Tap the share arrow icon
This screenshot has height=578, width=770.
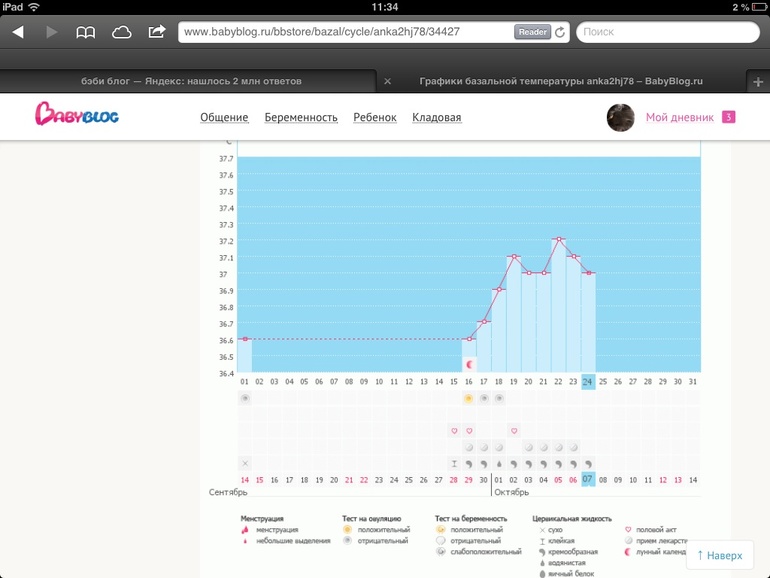pos(157,32)
